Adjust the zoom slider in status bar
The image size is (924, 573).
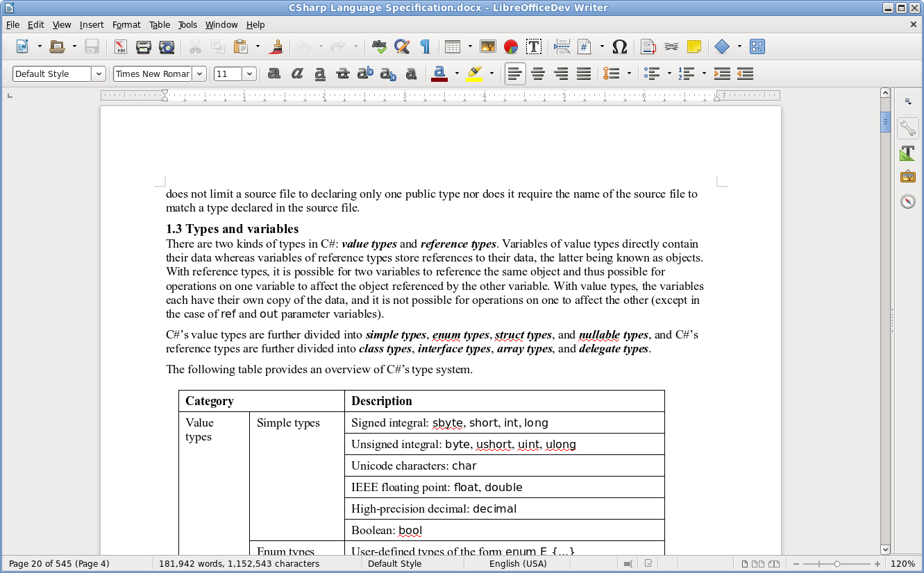coord(837,564)
